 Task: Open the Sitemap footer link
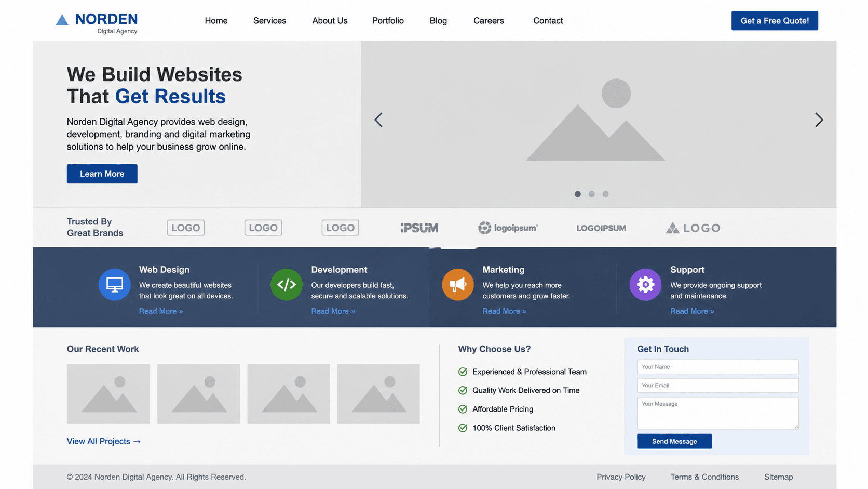[x=778, y=477]
